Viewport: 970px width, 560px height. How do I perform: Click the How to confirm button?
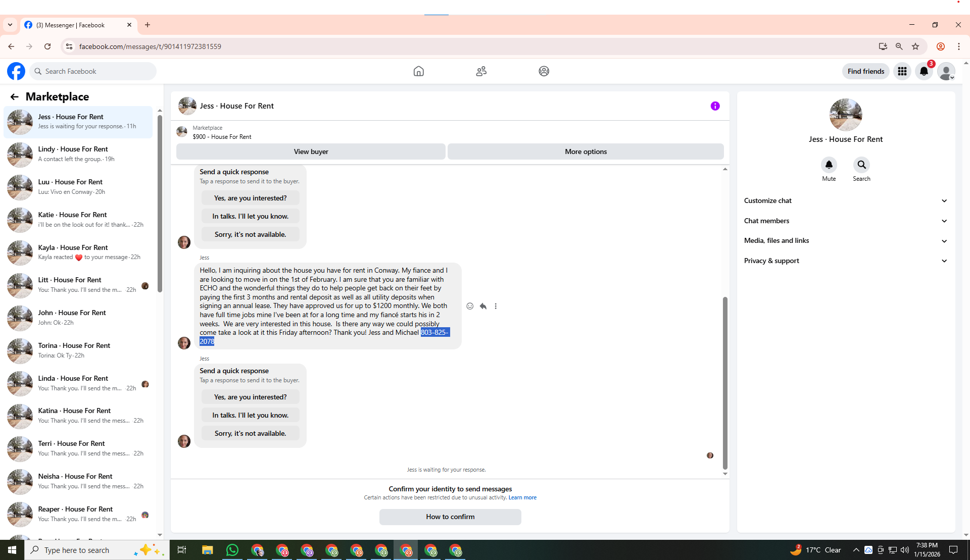[x=450, y=517]
